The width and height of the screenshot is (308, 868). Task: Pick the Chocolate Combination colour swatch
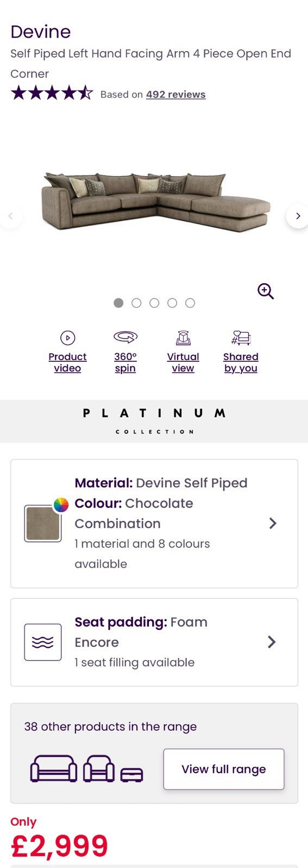[43, 524]
